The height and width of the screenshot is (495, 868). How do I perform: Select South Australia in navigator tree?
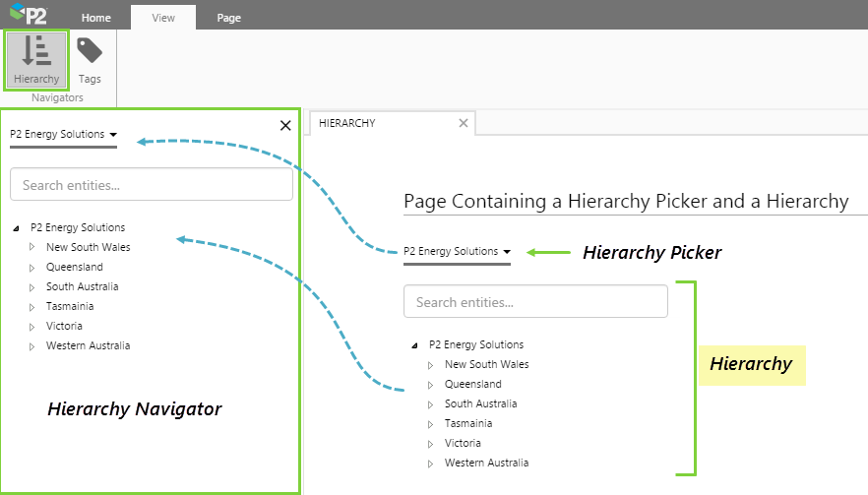pyautogui.click(x=82, y=286)
